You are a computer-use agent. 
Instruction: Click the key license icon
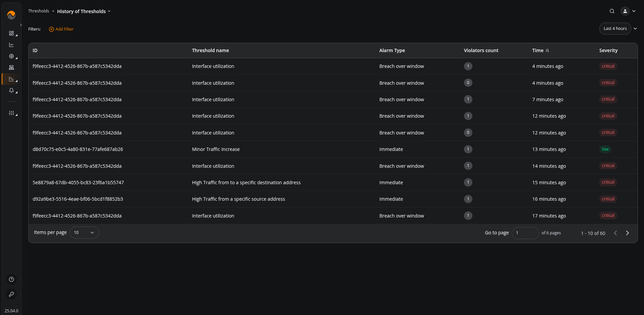pos(11,294)
